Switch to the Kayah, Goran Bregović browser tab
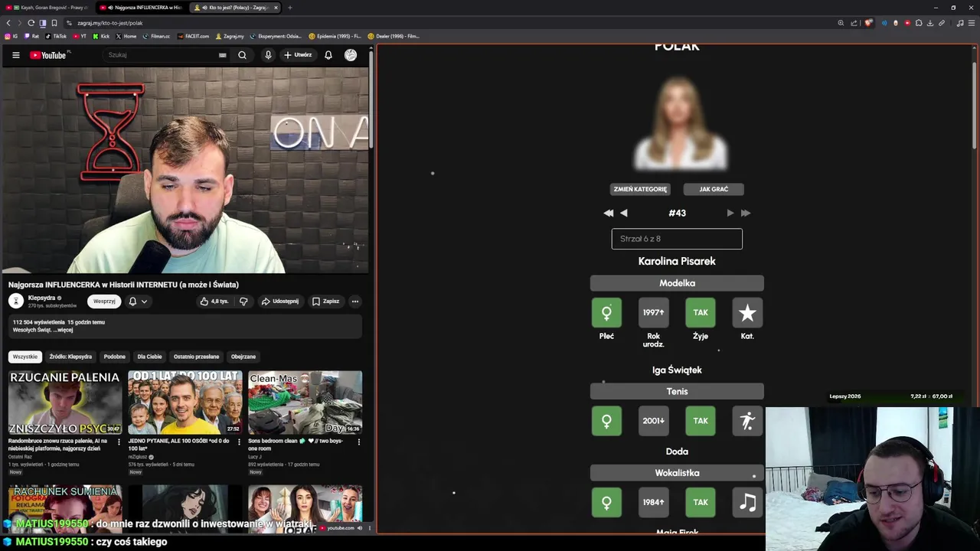The height and width of the screenshot is (551, 980). [x=47, y=8]
